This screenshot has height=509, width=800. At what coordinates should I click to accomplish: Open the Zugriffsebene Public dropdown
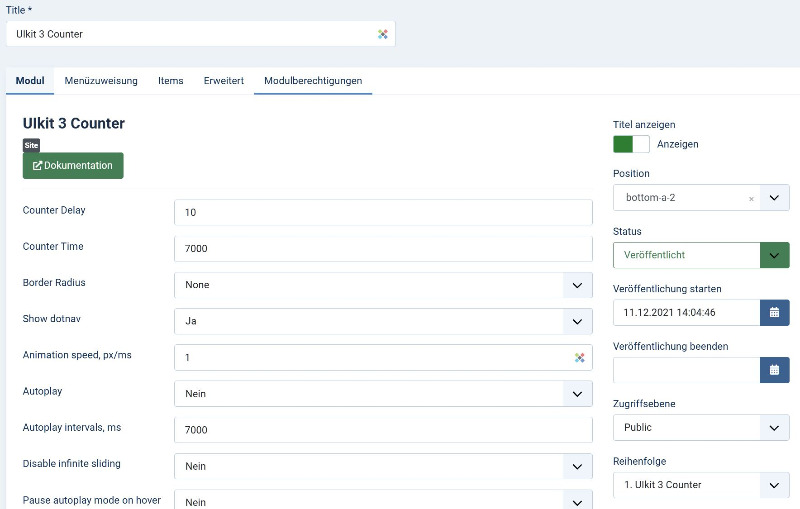(774, 428)
